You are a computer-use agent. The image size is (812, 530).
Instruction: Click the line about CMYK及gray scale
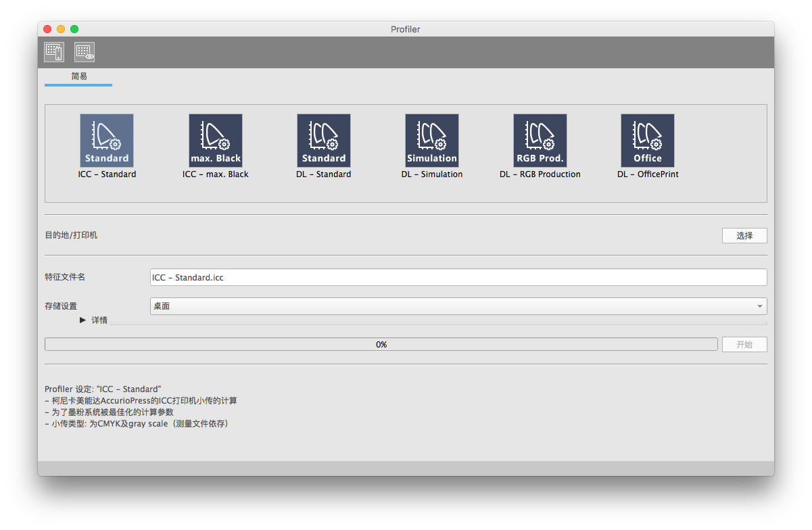pyautogui.click(x=137, y=424)
